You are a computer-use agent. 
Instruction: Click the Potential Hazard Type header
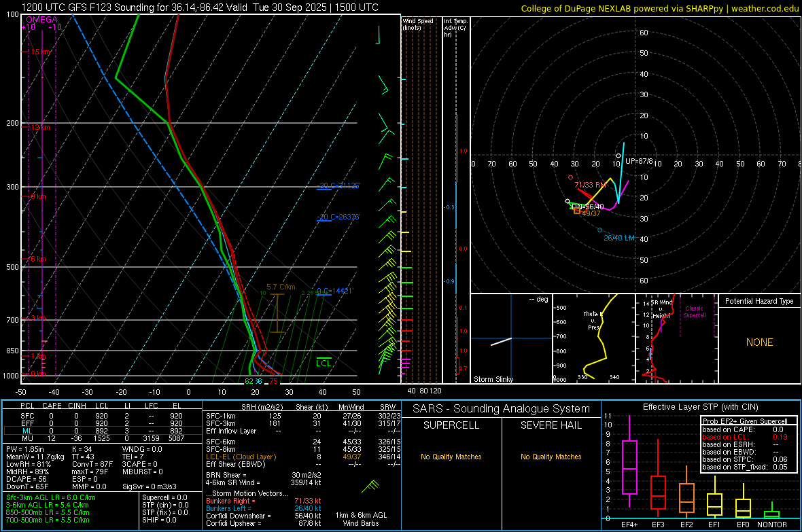759,301
